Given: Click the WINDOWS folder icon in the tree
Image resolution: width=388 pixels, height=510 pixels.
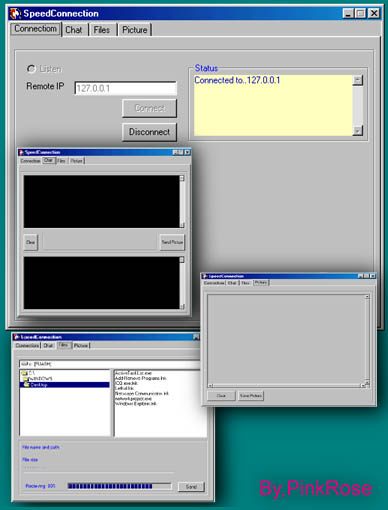Looking at the screenshot, I should coord(26,379).
